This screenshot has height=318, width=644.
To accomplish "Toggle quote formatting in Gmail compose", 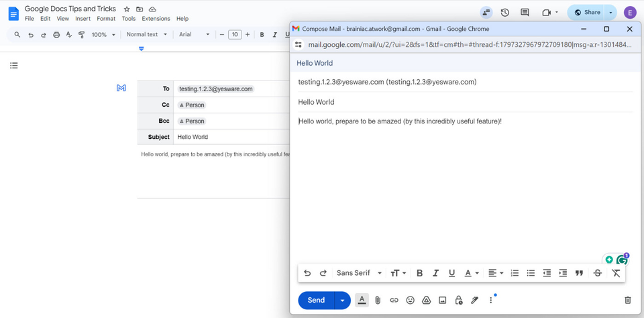I will click(x=579, y=273).
